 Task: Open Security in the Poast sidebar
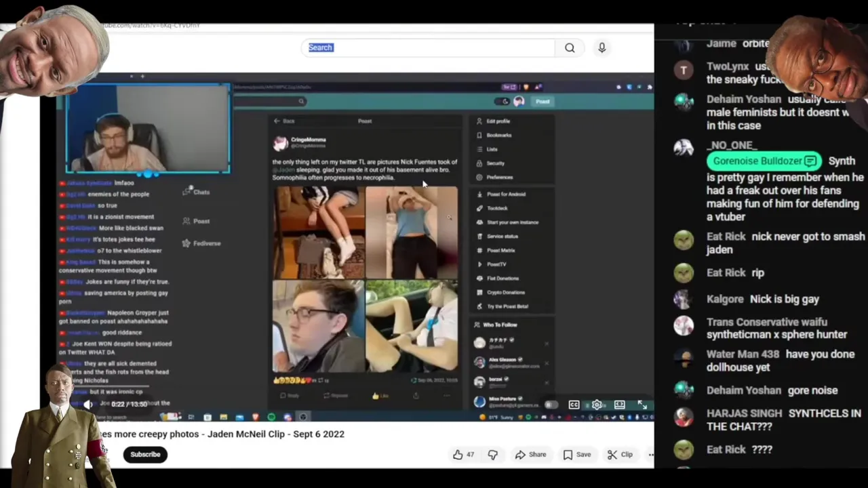490,163
